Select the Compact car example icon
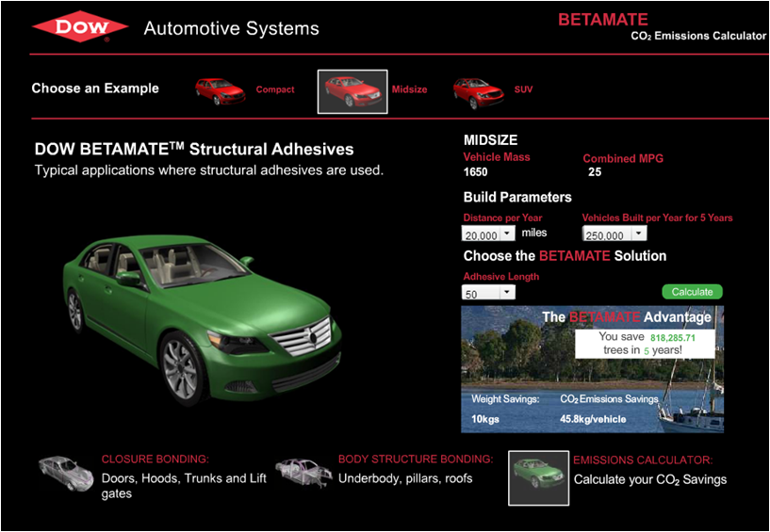Viewport: 770px width, 532px height. click(x=221, y=89)
